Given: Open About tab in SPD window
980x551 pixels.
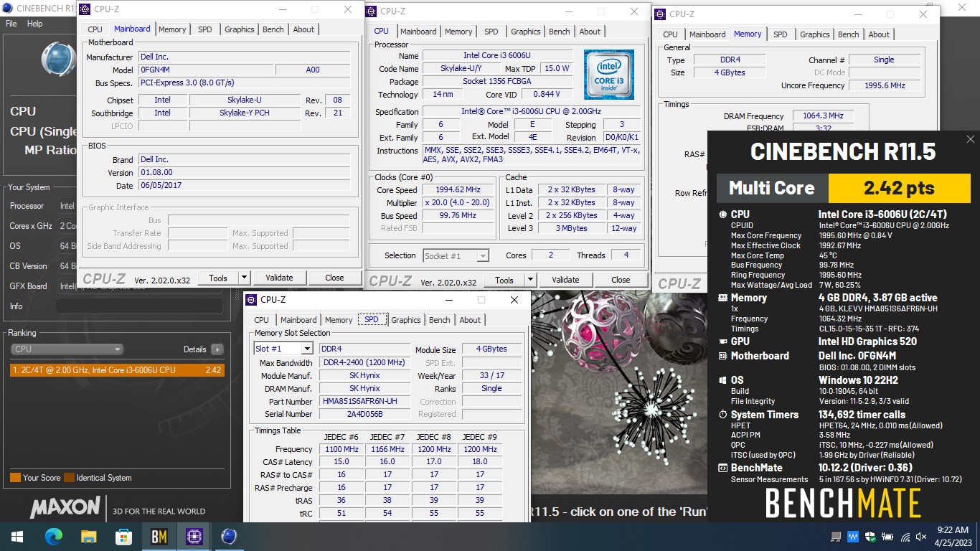Looking at the screenshot, I should (470, 320).
